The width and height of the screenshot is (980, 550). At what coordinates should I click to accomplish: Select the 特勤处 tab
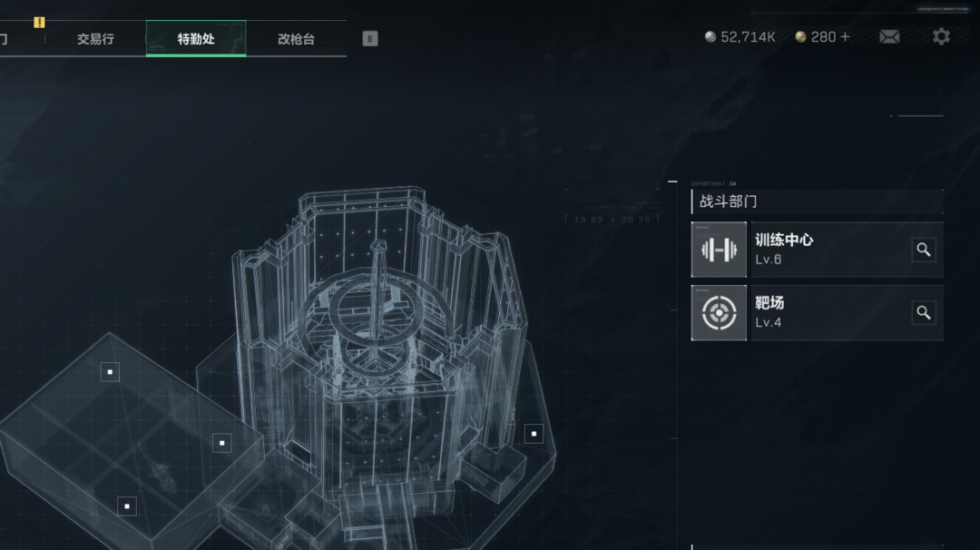(x=196, y=39)
